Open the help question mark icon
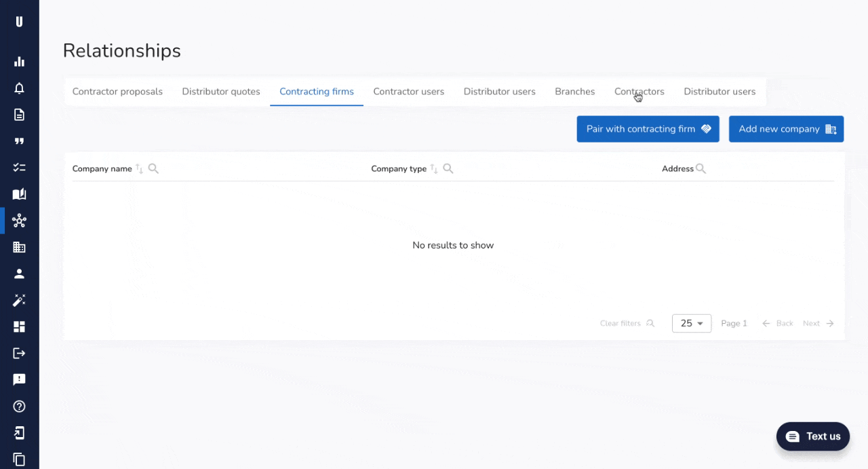 click(x=19, y=407)
